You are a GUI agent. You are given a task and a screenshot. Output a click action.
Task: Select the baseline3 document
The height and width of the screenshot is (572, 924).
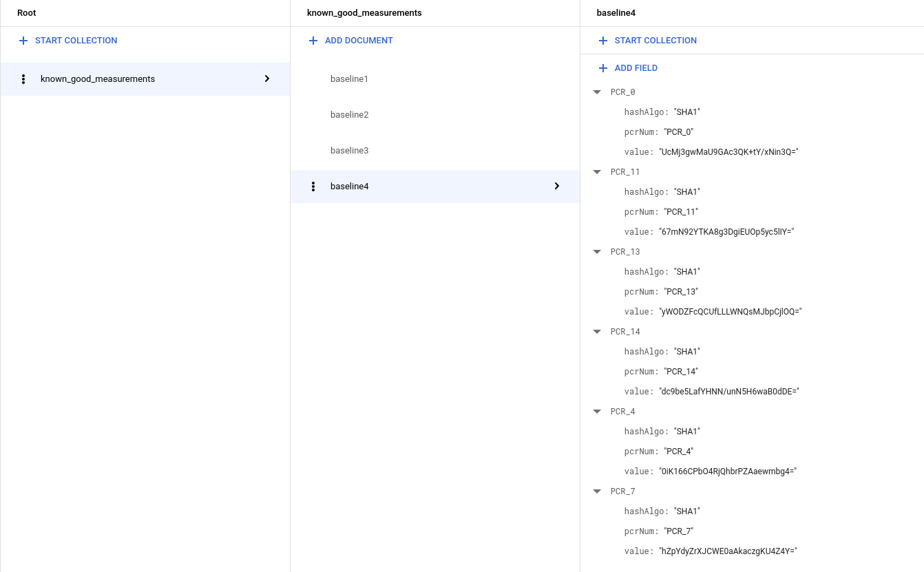click(349, 151)
